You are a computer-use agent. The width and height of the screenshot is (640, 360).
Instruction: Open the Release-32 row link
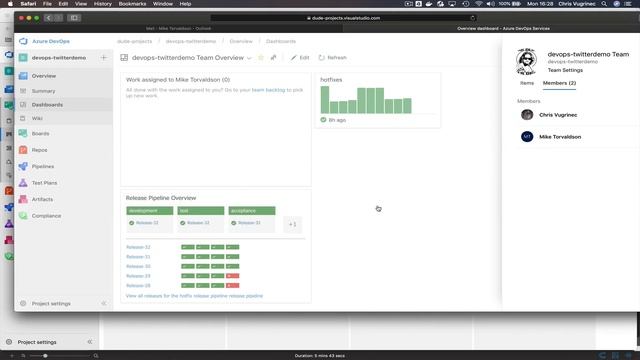click(x=138, y=247)
